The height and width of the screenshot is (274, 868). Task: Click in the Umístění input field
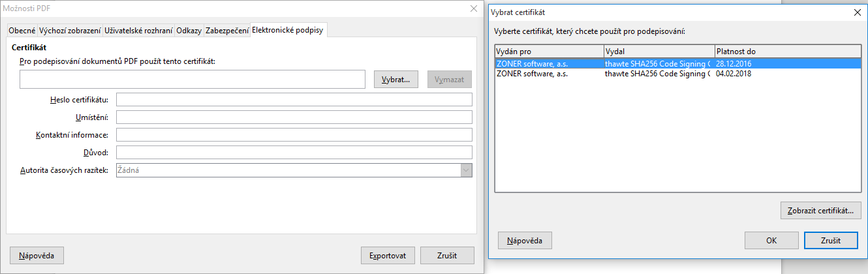294,117
